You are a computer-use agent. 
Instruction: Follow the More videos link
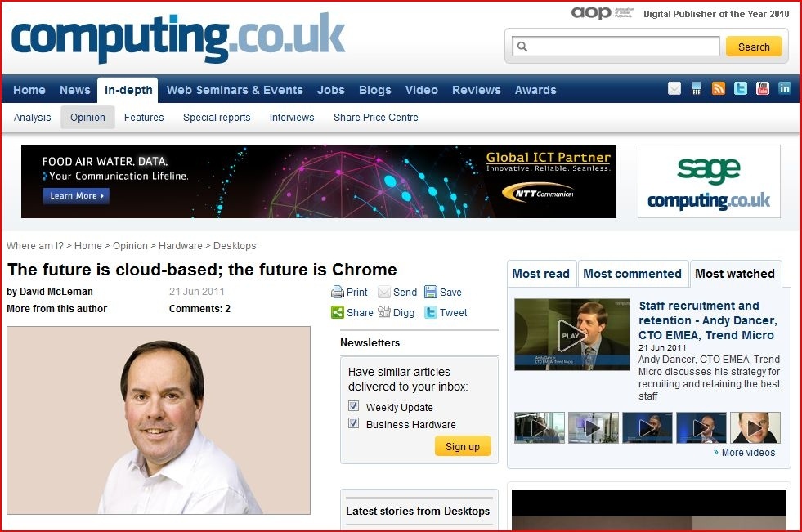(x=748, y=452)
